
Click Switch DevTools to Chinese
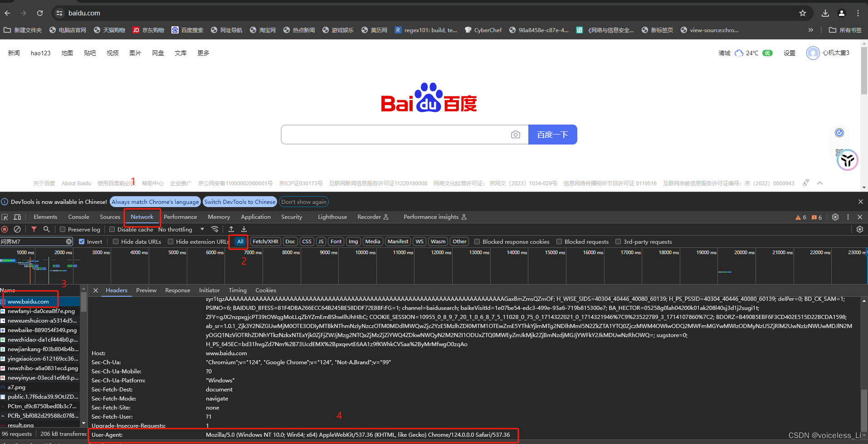click(x=240, y=202)
